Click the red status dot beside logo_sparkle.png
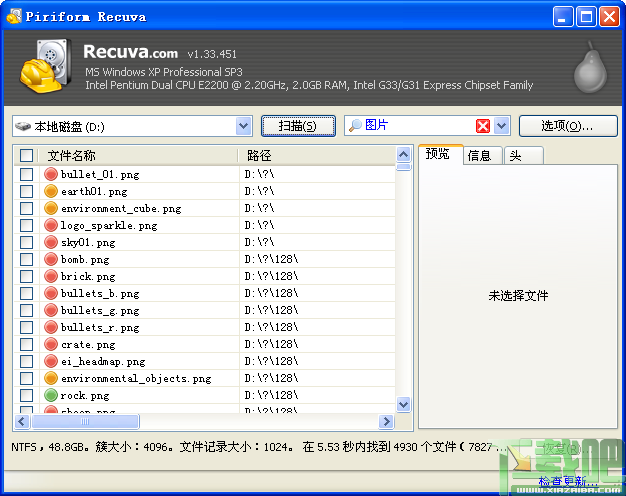 tap(51, 225)
